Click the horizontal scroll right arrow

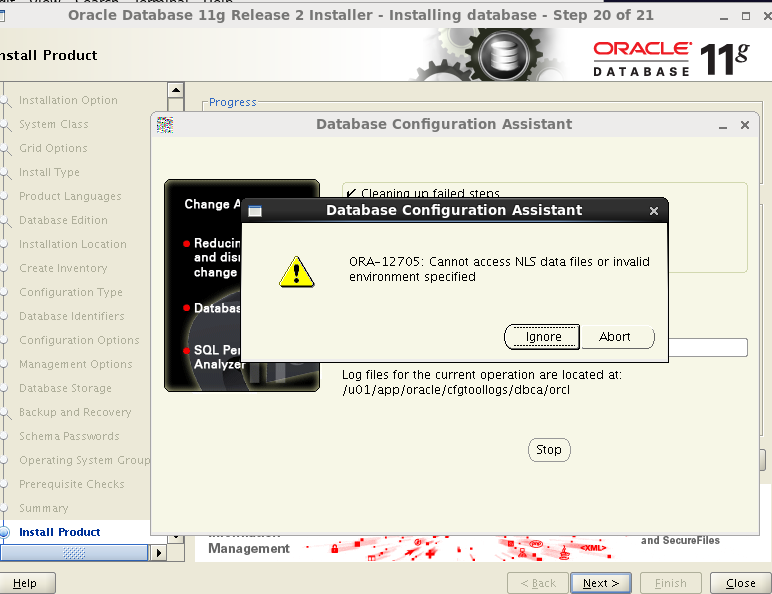[x=158, y=553]
